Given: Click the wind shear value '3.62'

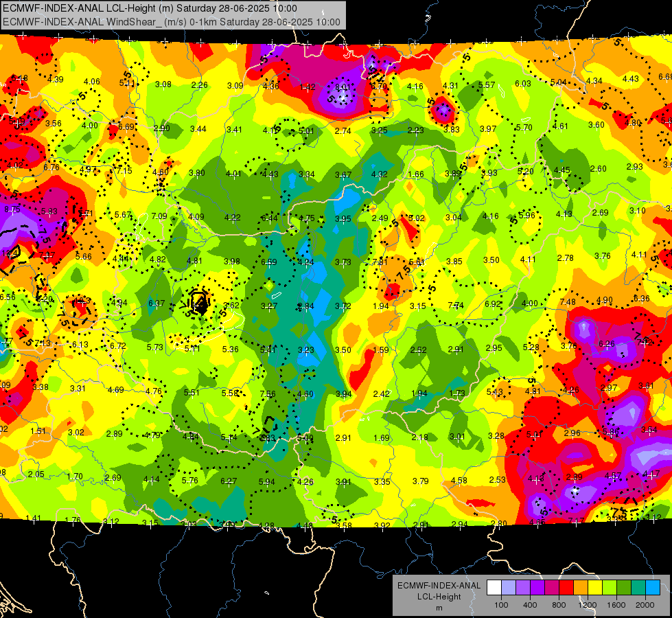Looking at the screenshot, I should click(x=231, y=306).
